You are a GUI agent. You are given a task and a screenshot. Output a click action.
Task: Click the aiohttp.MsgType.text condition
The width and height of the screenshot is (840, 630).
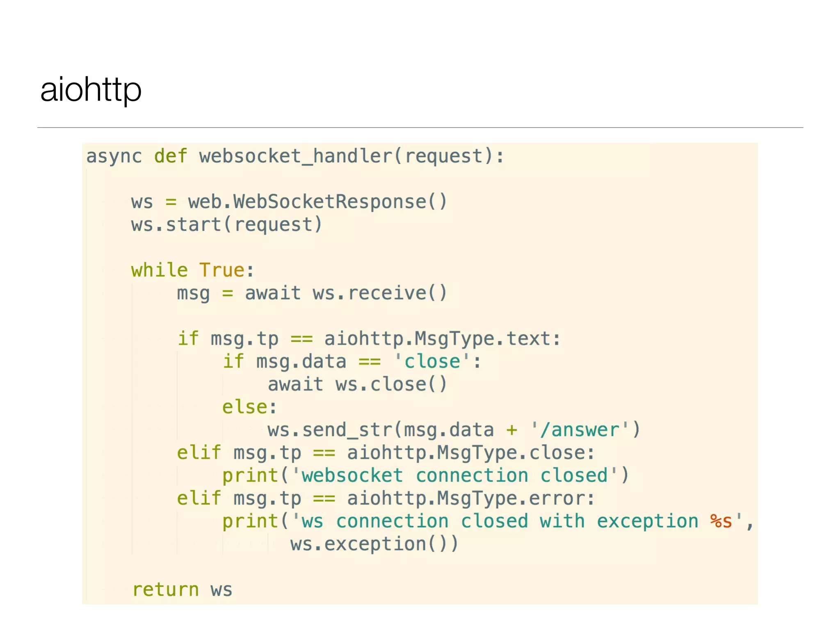pos(442,339)
